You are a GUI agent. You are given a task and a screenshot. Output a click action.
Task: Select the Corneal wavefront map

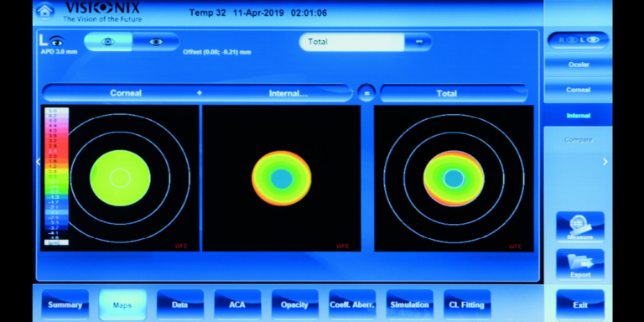pos(120,178)
